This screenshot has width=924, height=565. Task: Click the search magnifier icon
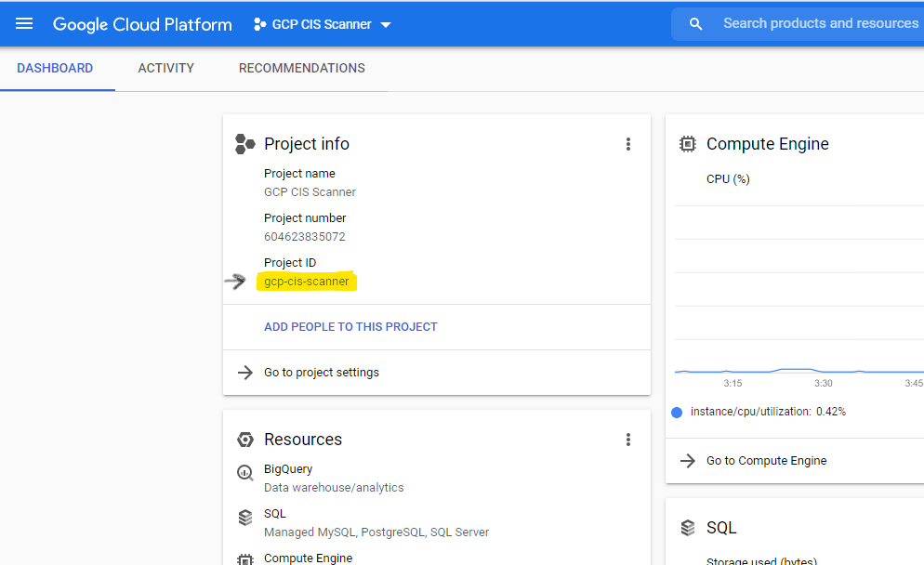coord(695,23)
